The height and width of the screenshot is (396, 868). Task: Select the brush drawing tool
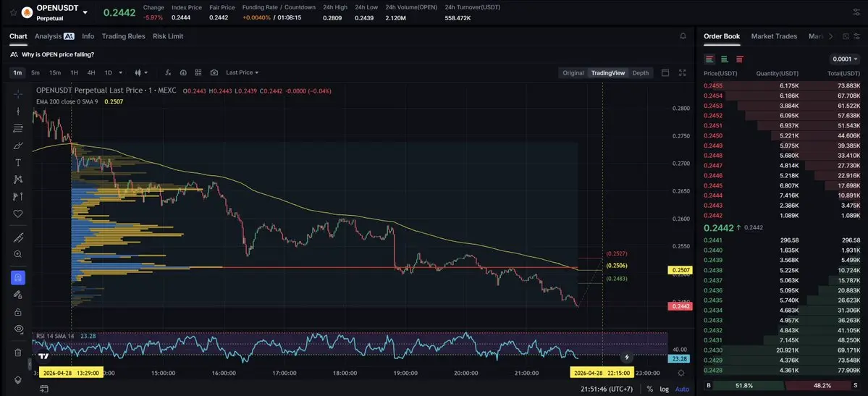17,146
